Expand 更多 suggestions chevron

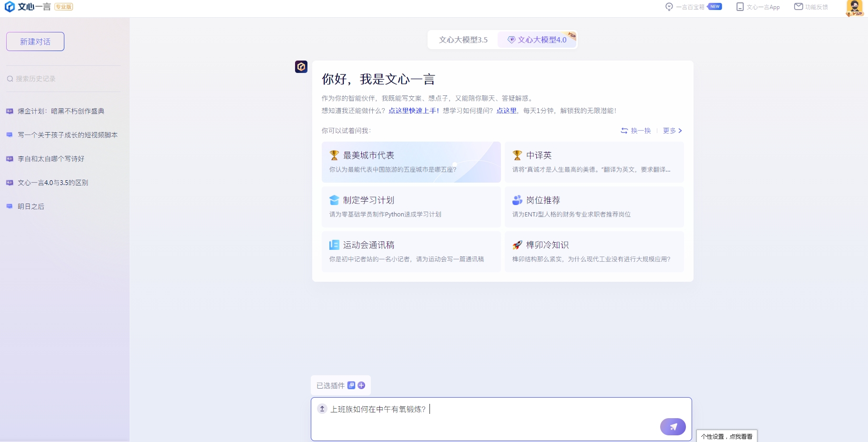(x=680, y=131)
